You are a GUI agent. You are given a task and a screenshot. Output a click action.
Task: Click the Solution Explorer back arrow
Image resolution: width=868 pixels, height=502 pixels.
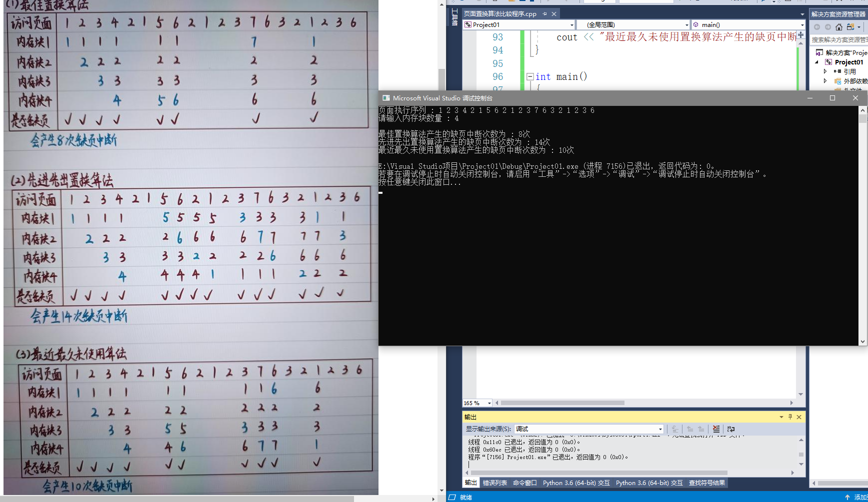point(817,27)
